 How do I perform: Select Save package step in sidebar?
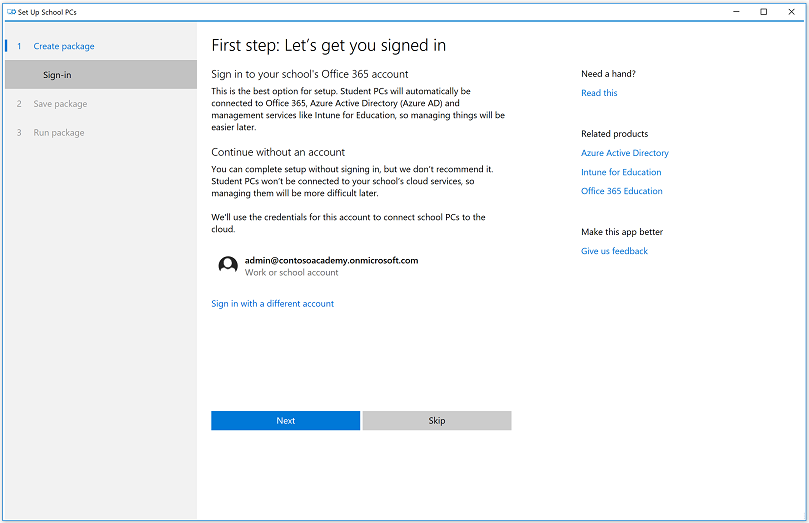60,104
